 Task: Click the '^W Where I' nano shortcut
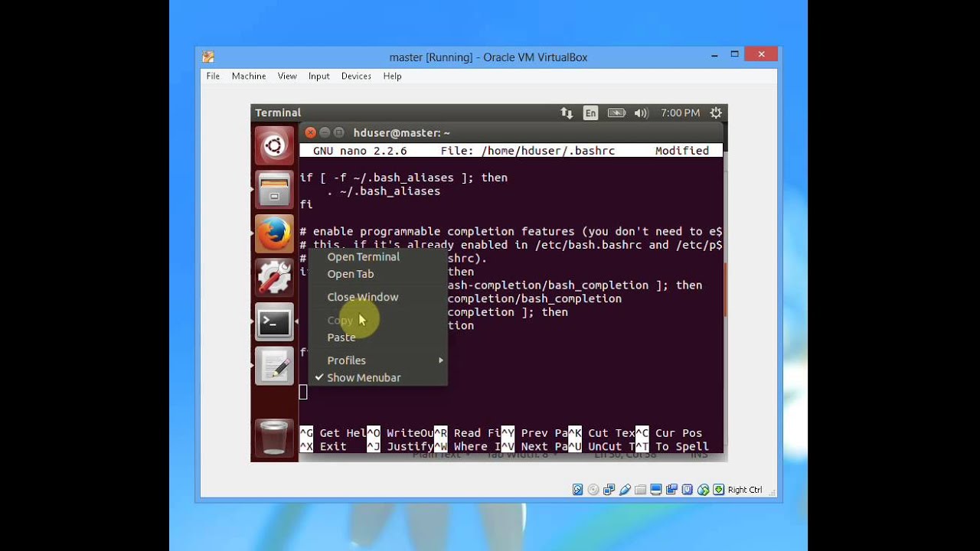468,446
